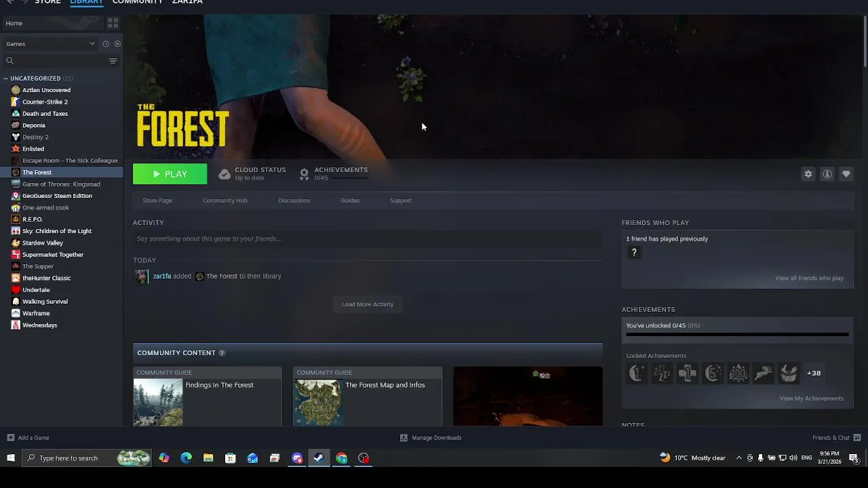The height and width of the screenshot is (488, 868).
Task: Open the Guides tab
Action: click(350, 201)
